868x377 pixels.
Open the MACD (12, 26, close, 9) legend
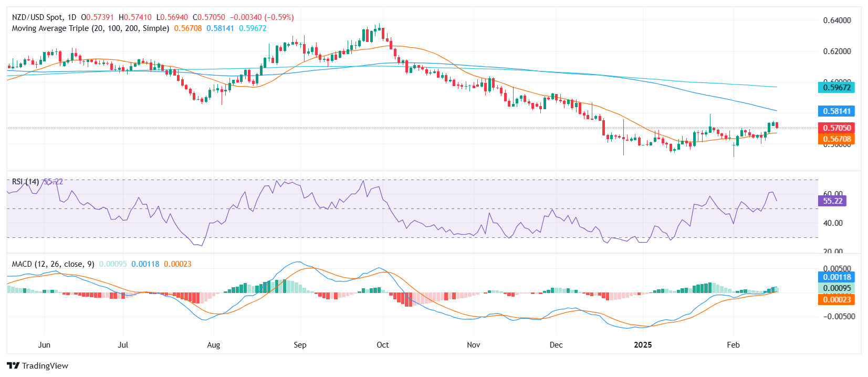[53, 264]
